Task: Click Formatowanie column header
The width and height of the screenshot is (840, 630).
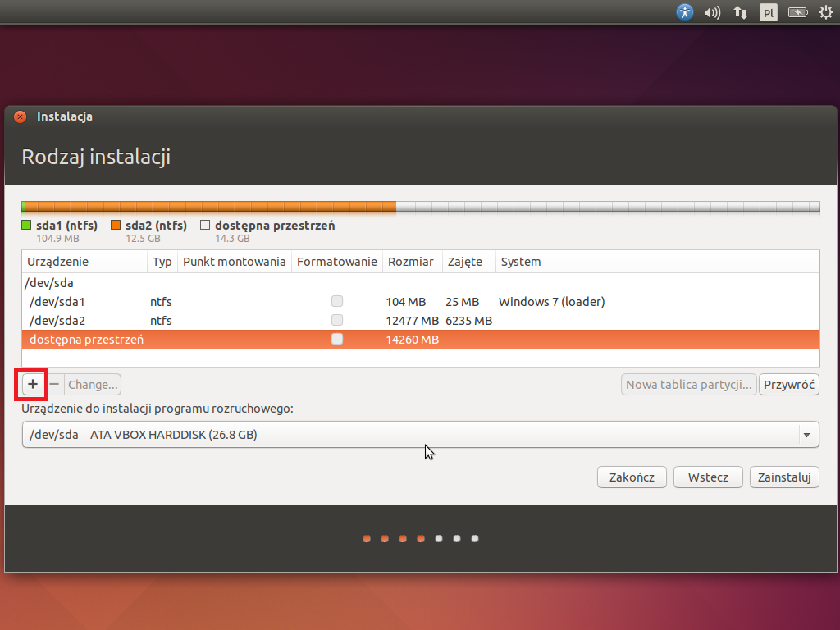Action: [337, 262]
